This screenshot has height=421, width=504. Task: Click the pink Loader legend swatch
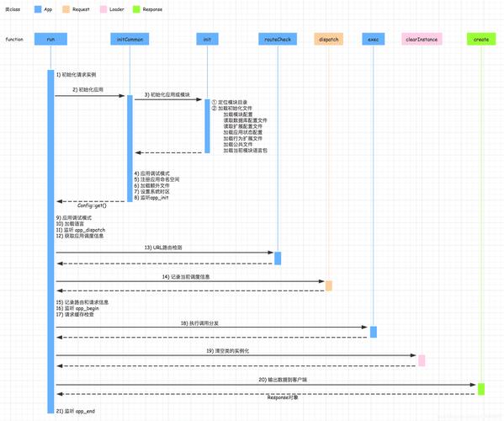coord(103,9)
